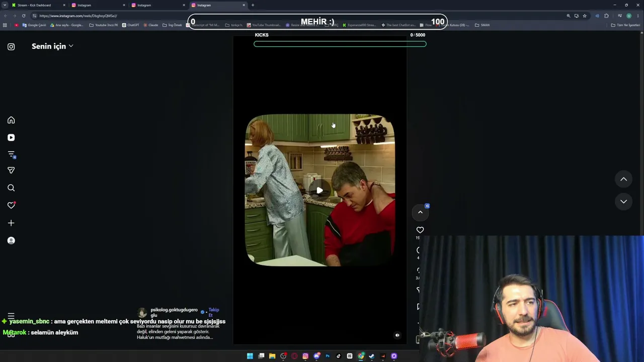The image size is (644, 362).
Task: Click the KICKS goal progress bar
Action: [340, 44]
